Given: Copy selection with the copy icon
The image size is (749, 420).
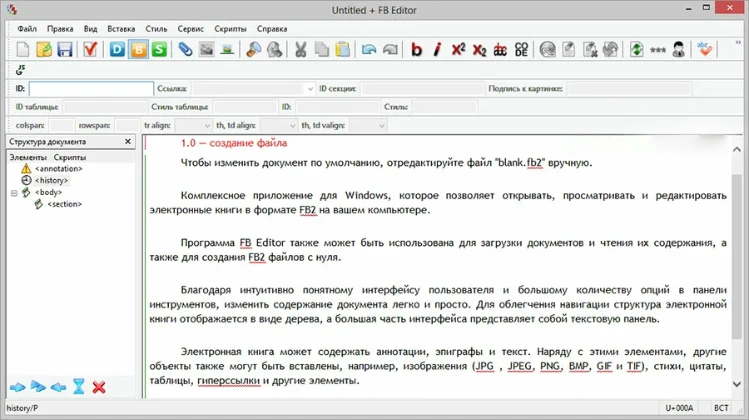Looking at the screenshot, I should (x=322, y=49).
